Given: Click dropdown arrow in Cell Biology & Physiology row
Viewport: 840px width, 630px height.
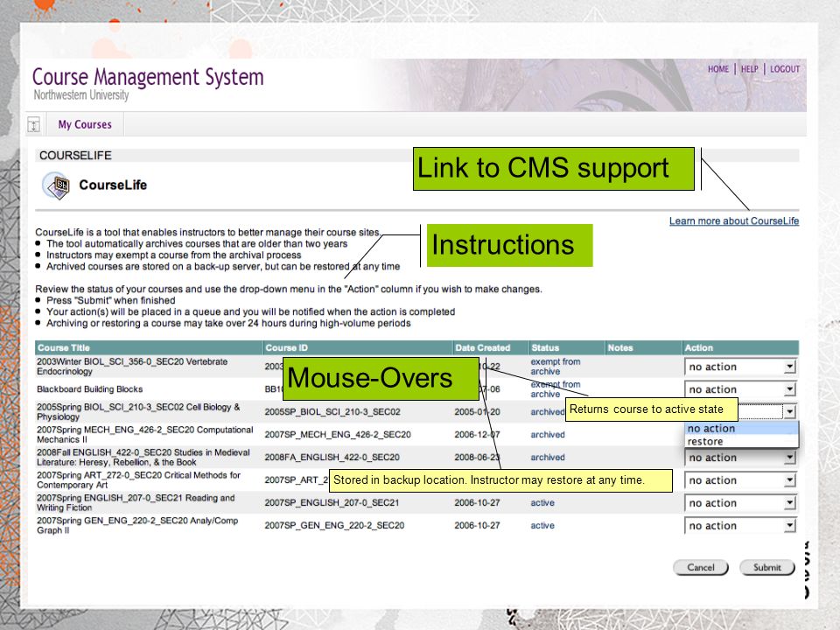Looking at the screenshot, I should coord(789,411).
